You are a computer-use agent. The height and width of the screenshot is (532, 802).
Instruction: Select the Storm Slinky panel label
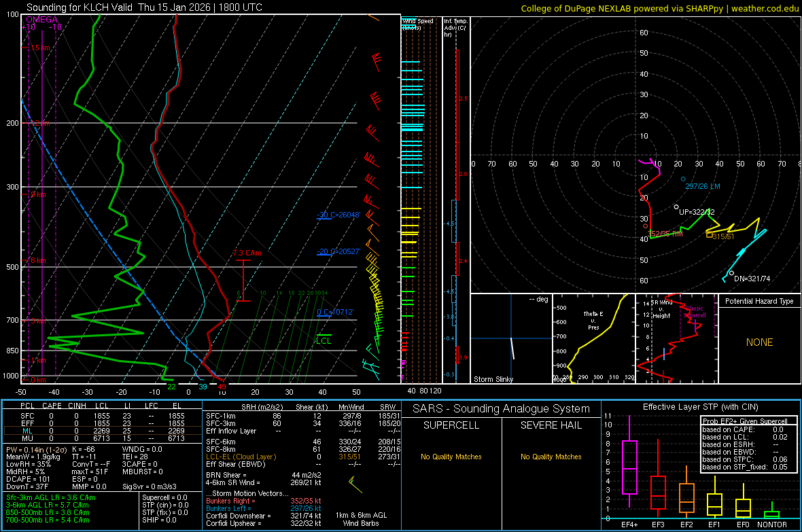(493, 379)
